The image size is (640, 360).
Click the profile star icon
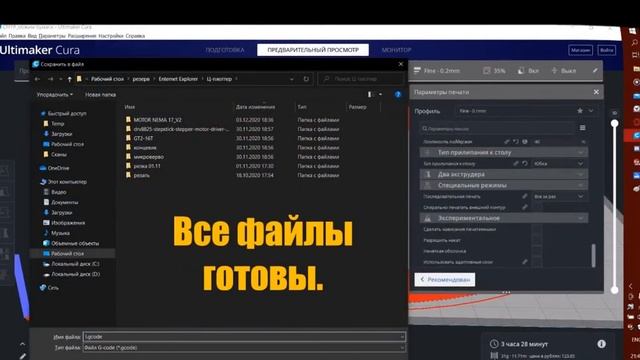(x=580, y=111)
